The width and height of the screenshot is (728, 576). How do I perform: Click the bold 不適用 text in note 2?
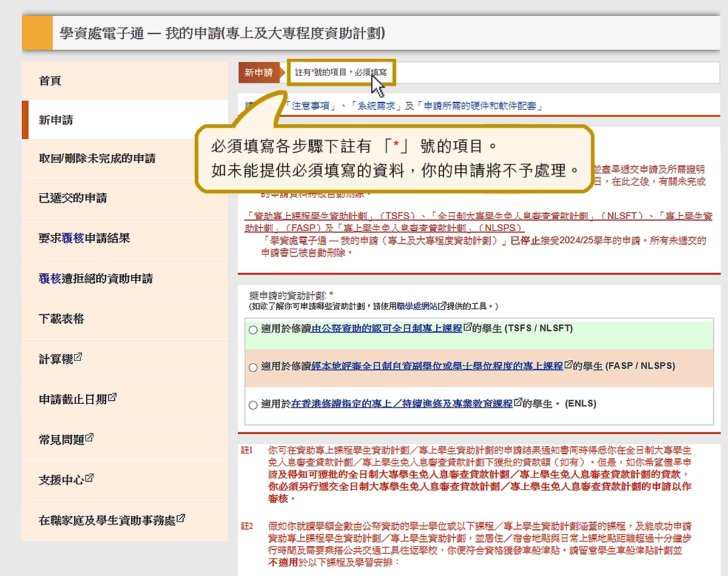coord(283,562)
